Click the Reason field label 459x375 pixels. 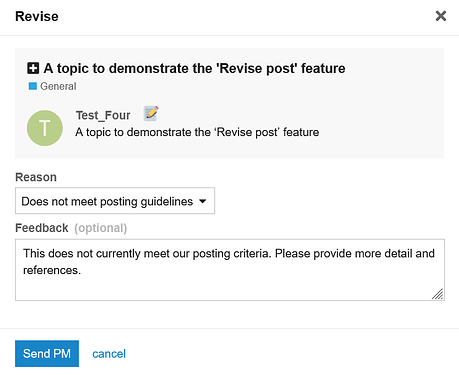(x=36, y=177)
